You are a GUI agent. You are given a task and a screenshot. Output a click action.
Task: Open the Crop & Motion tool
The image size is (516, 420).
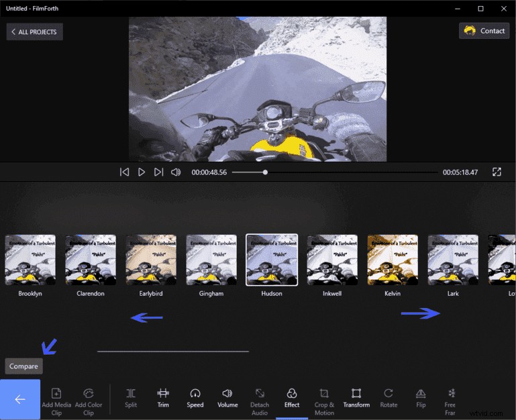coord(324,401)
